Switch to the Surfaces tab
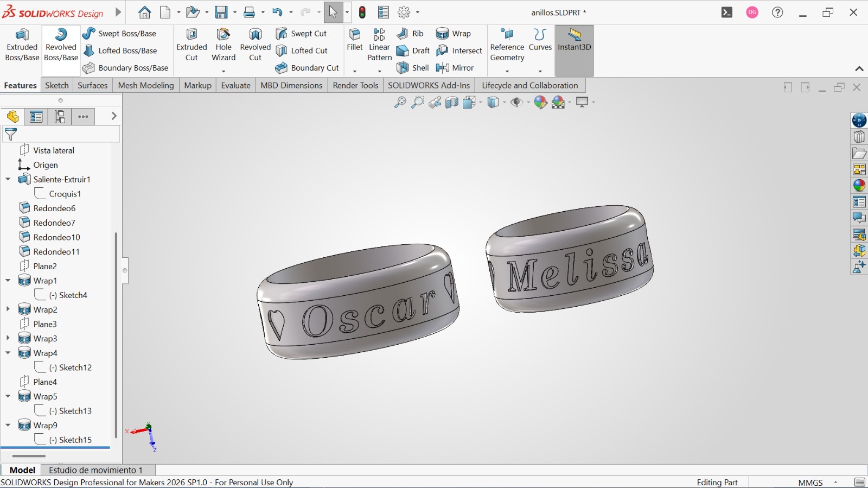Image resolution: width=868 pixels, height=488 pixels. coord(93,85)
